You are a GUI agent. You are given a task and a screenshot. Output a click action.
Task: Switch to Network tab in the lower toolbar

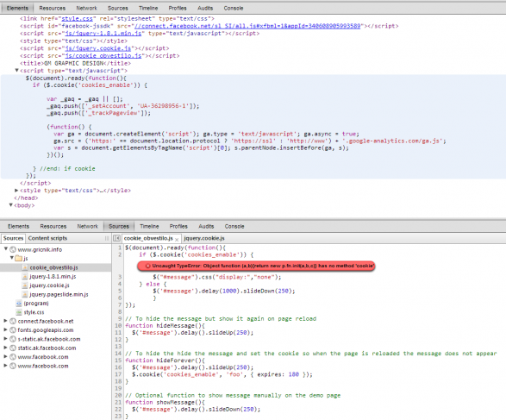(87, 226)
